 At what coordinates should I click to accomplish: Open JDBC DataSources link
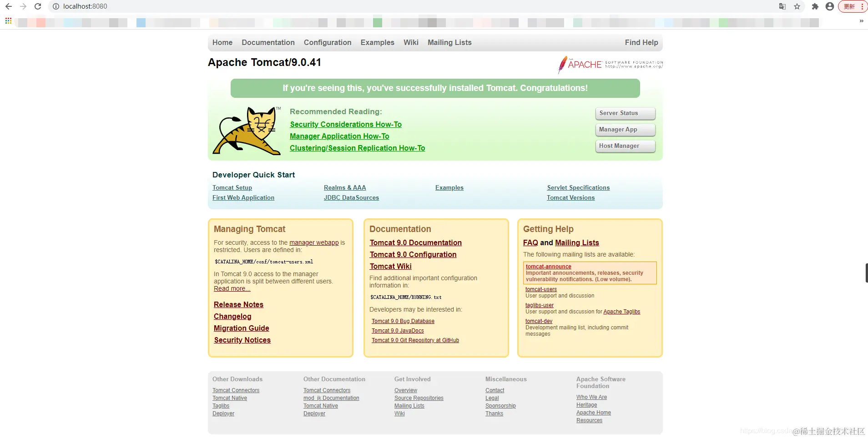click(351, 197)
